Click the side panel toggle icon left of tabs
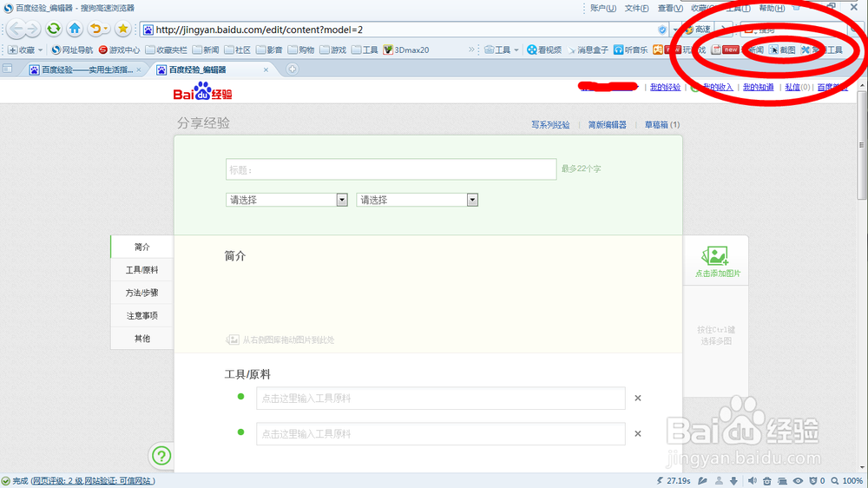This screenshot has width=868, height=488. click(x=8, y=69)
